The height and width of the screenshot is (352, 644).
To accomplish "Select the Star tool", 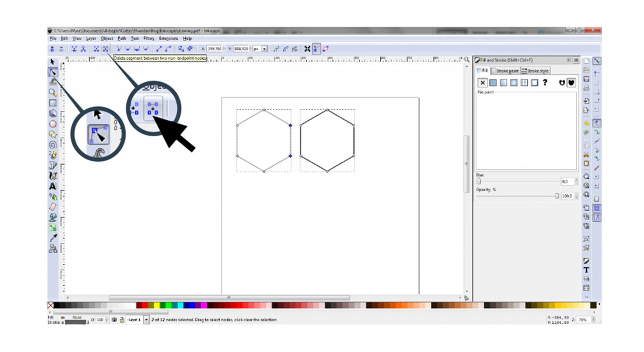I will pyautogui.click(x=52, y=134).
